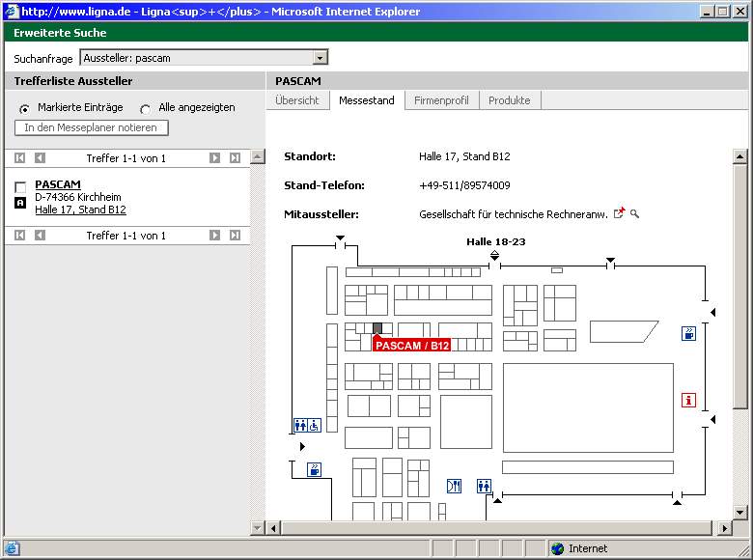Tick the checkbox next to PASCAM entry

click(x=20, y=186)
